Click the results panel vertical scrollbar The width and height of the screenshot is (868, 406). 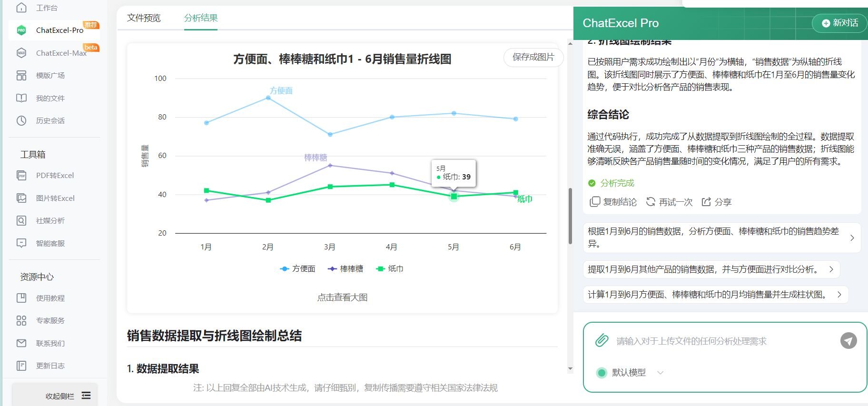tap(570, 217)
